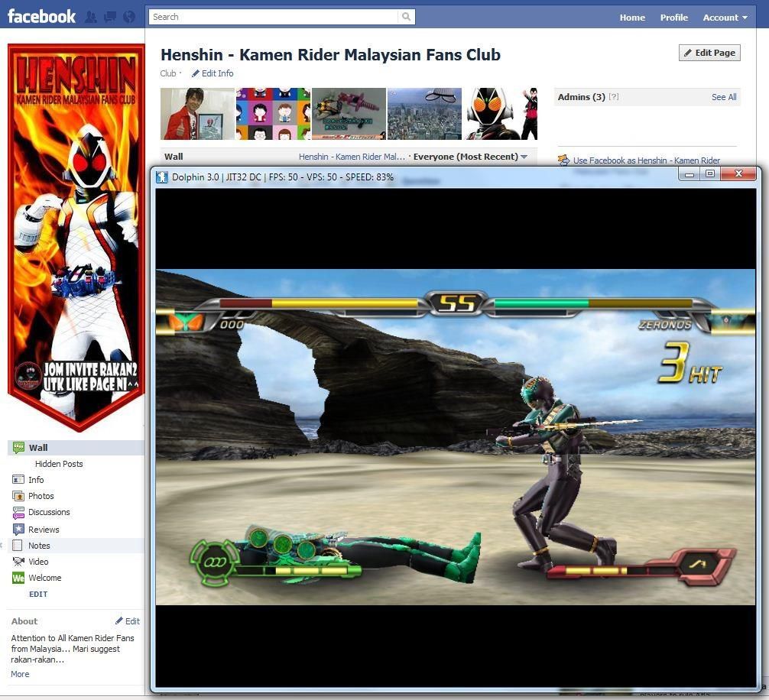Click the orange butterfly player emblem

[x=186, y=322]
